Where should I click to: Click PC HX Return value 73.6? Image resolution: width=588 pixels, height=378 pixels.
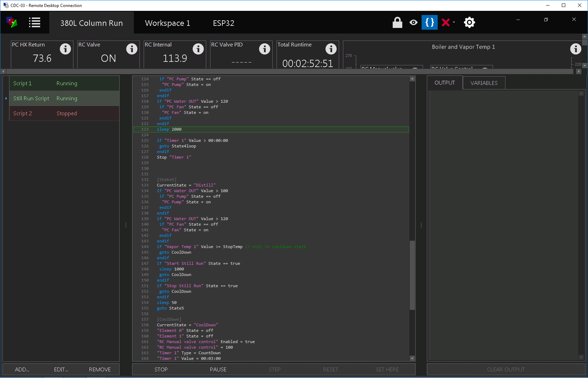(42, 58)
